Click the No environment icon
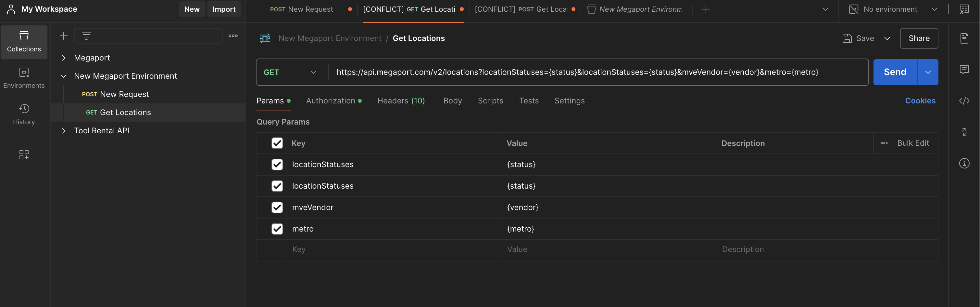Viewport: 980px width, 307px height. tap(853, 9)
